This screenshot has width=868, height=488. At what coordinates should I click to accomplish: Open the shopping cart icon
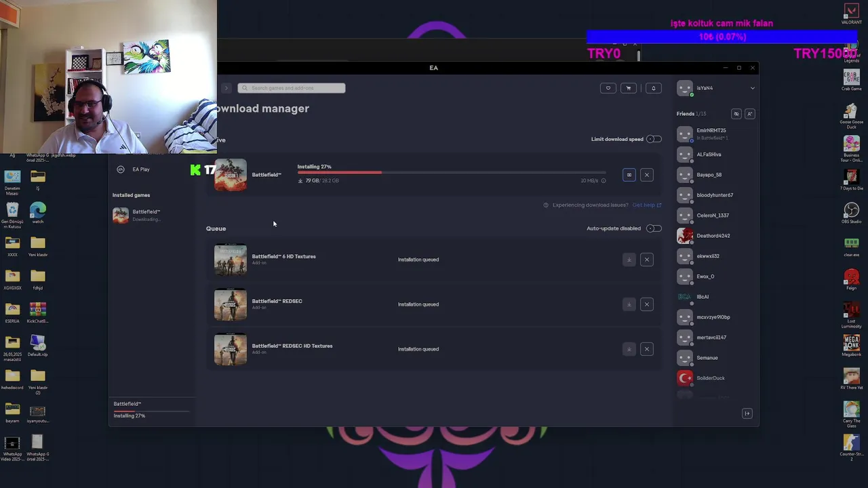click(x=629, y=88)
